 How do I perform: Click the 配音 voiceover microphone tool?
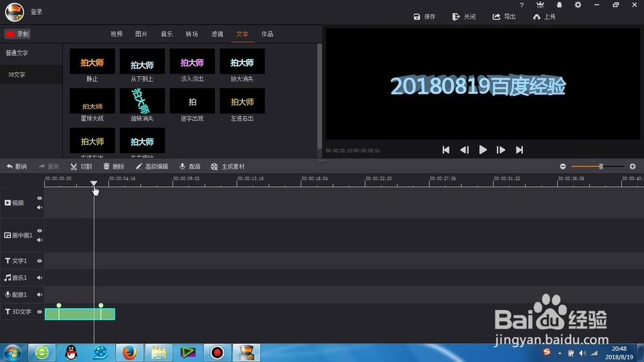(190, 166)
